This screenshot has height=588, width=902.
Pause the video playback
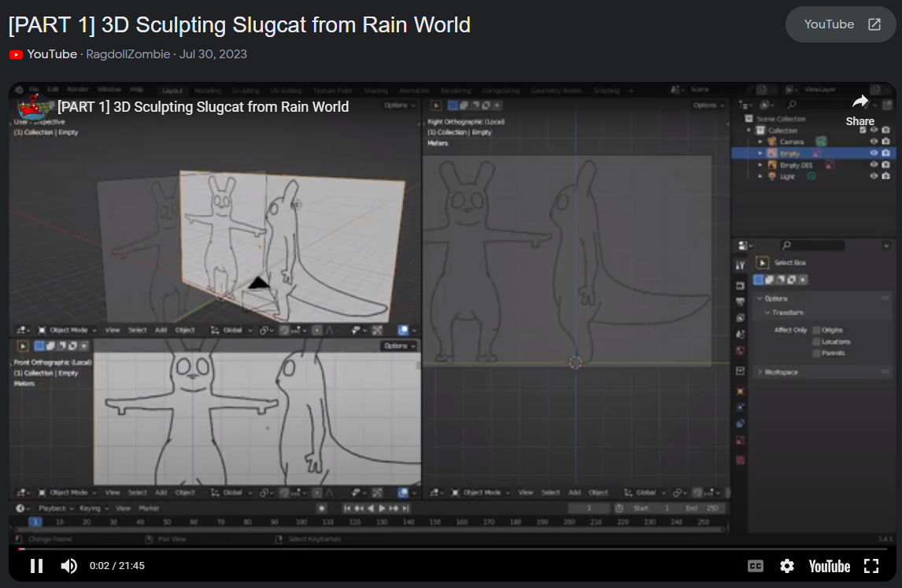tap(36, 566)
